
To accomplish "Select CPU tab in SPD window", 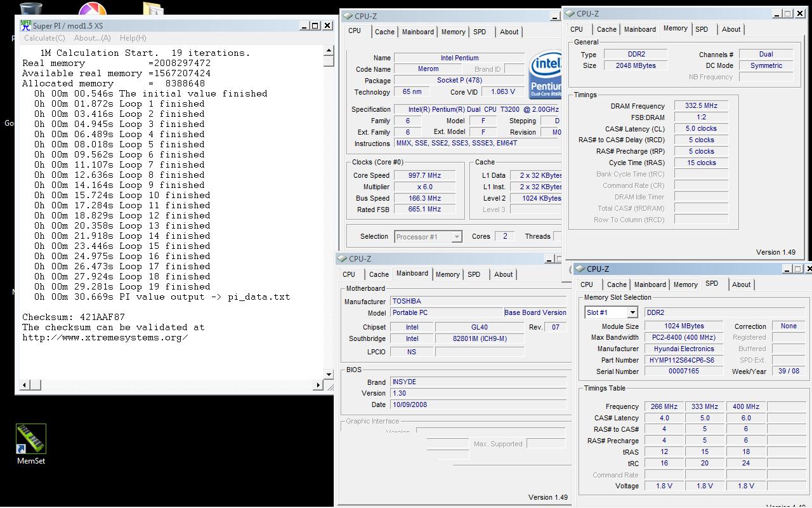I will (587, 284).
